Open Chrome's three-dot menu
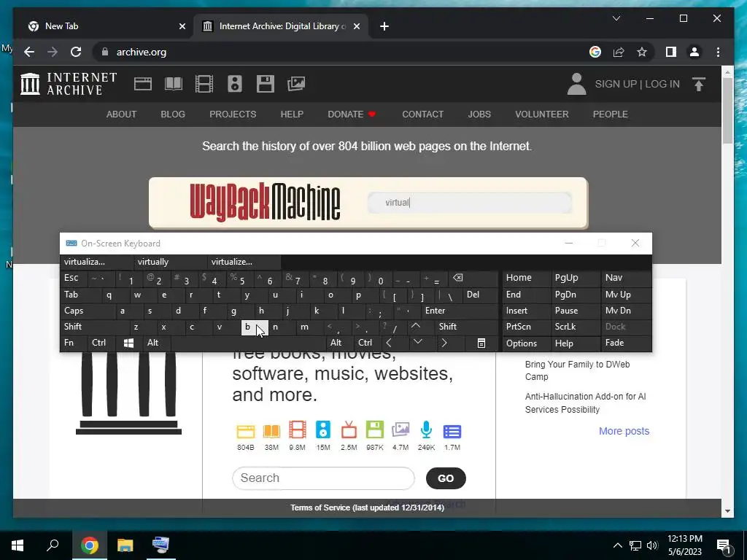The height and width of the screenshot is (560, 747). [x=718, y=52]
